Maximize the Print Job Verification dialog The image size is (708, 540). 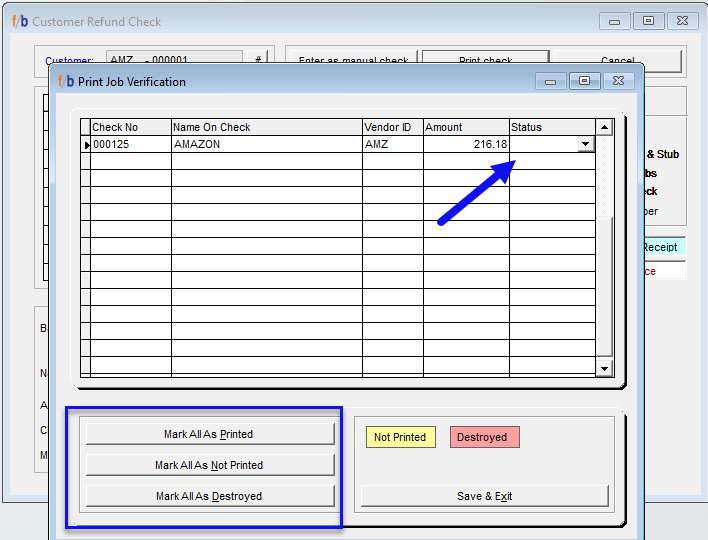click(584, 81)
